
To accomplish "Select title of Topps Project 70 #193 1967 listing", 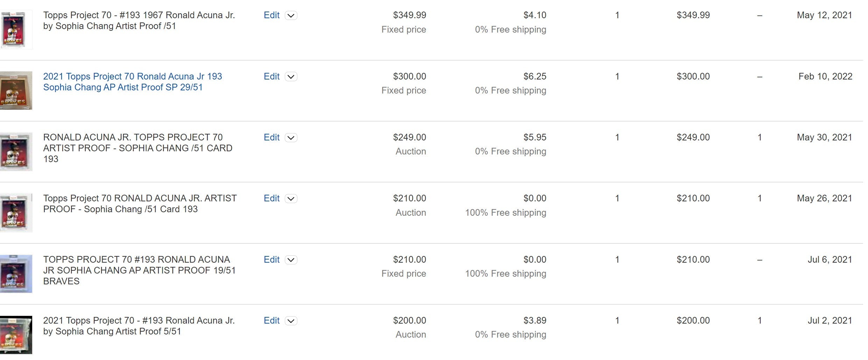I will (x=139, y=21).
